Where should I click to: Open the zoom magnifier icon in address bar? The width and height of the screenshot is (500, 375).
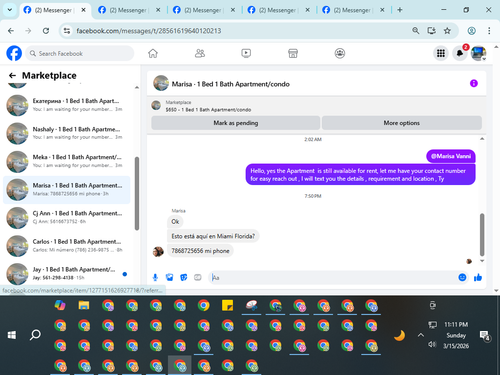point(415,31)
